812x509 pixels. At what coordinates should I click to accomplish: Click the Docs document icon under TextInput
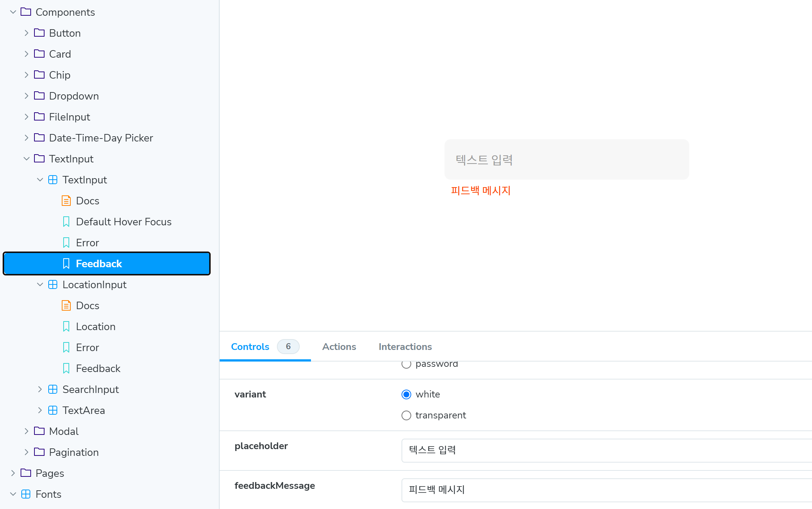[66, 201]
